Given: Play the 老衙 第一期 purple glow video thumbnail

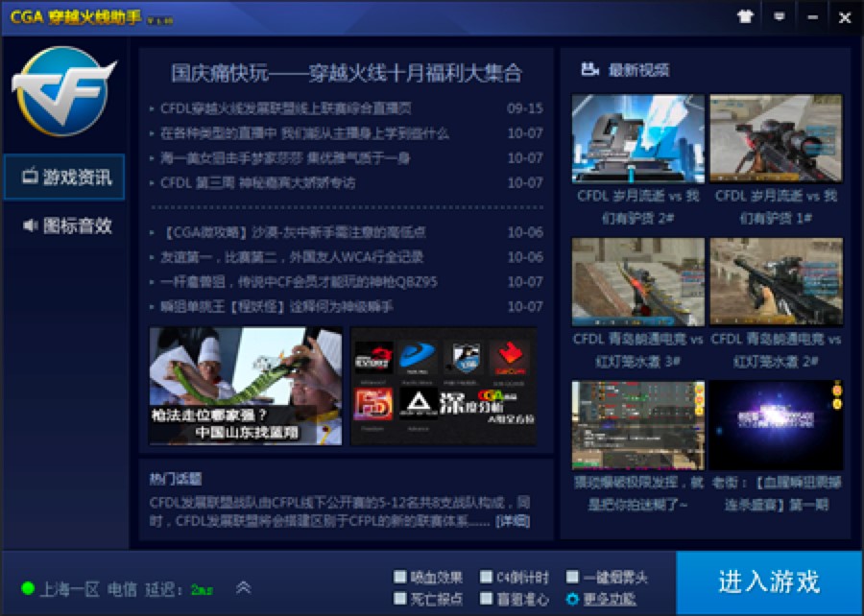Looking at the screenshot, I should tap(776, 425).
